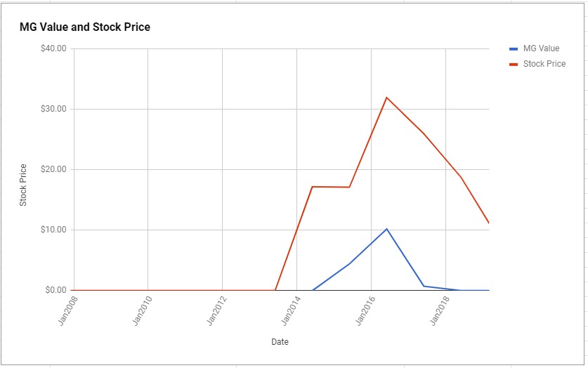Click the blue MG Value legend swatch

pyautogui.click(x=514, y=49)
